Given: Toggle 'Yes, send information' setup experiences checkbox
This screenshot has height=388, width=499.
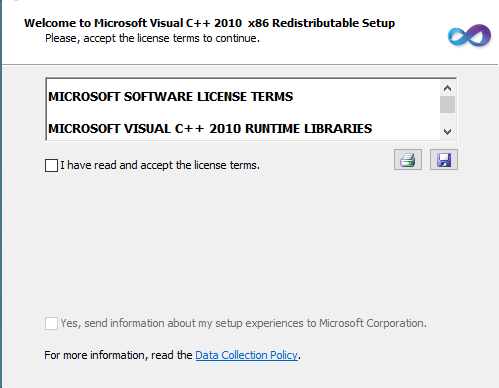Looking at the screenshot, I should [x=51, y=323].
